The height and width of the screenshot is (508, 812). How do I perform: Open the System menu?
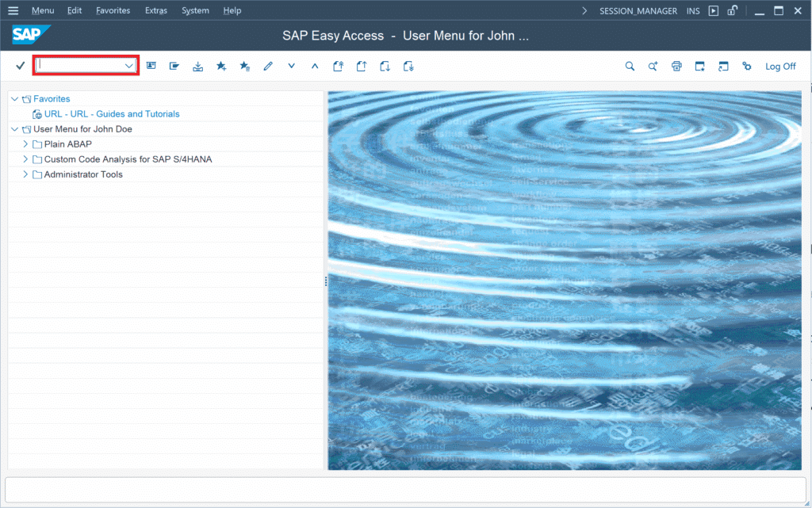195,11
